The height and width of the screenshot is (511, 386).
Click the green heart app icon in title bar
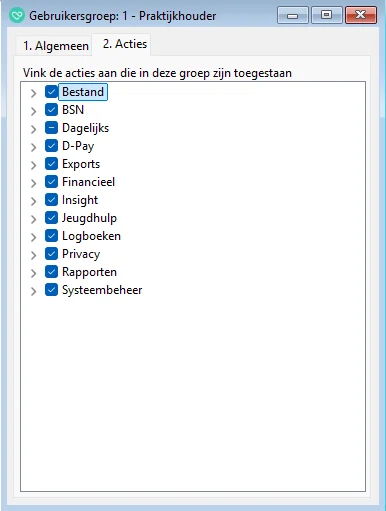tap(17, 15)
